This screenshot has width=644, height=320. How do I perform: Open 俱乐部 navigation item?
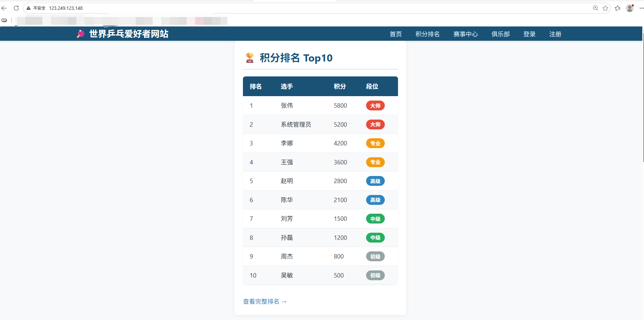click(500, 34)
